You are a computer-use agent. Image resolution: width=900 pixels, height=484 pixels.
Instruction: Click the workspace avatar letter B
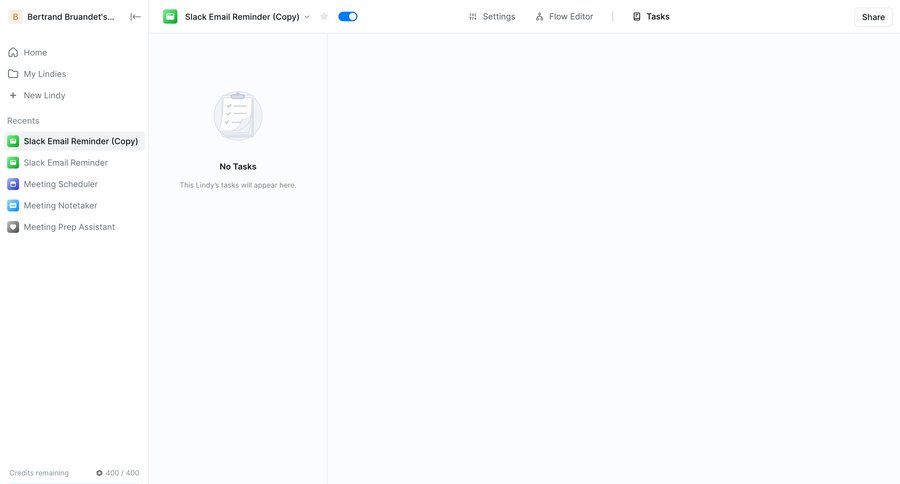click(x=15, y=17)
